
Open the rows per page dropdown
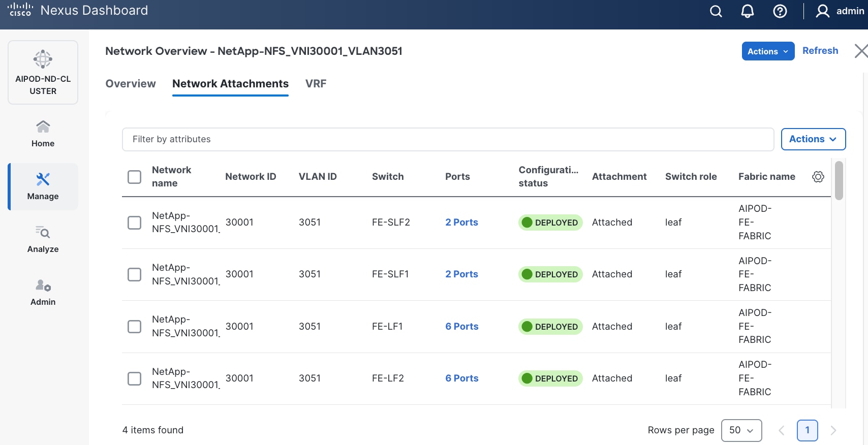[741, 430]
